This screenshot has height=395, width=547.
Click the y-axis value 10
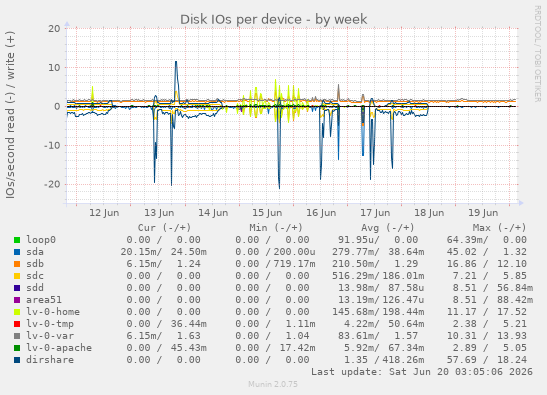click(x=54, y=68)
